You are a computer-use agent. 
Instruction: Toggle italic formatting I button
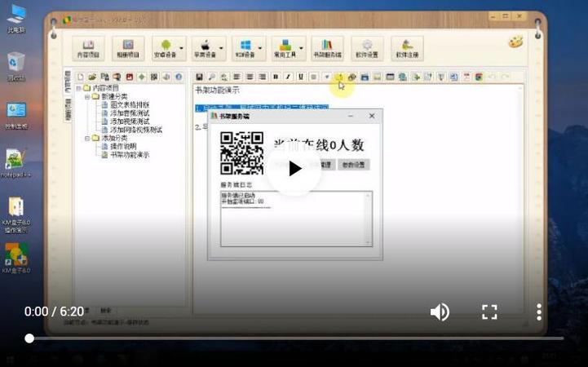coord(288,77)
